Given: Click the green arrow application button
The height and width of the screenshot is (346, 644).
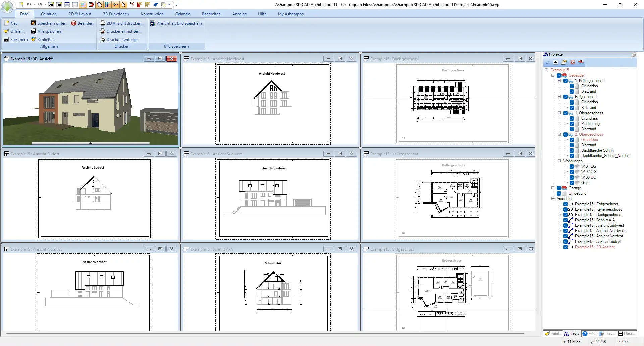Looking at the screenshot, I should tap(7, 7).
